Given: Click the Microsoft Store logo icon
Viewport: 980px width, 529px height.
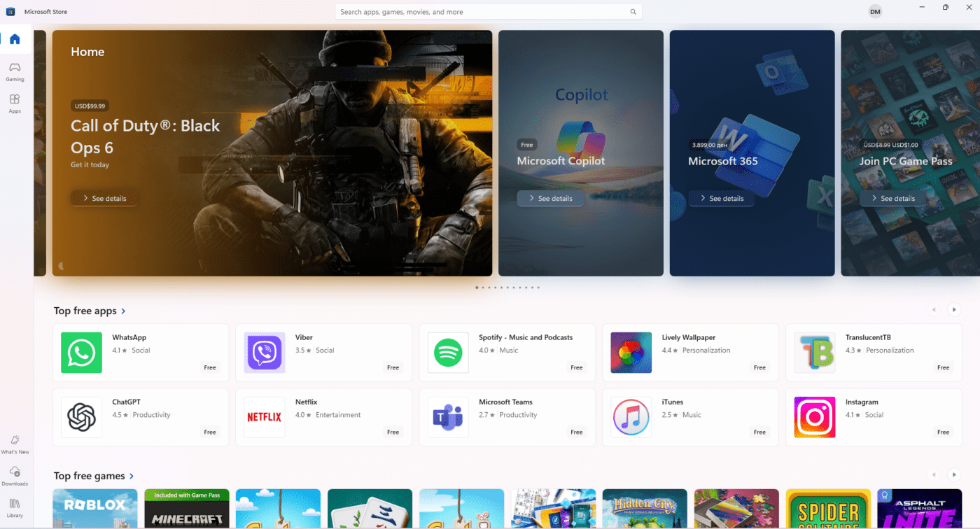Looking at the screenshot, I should coord(10,12).
